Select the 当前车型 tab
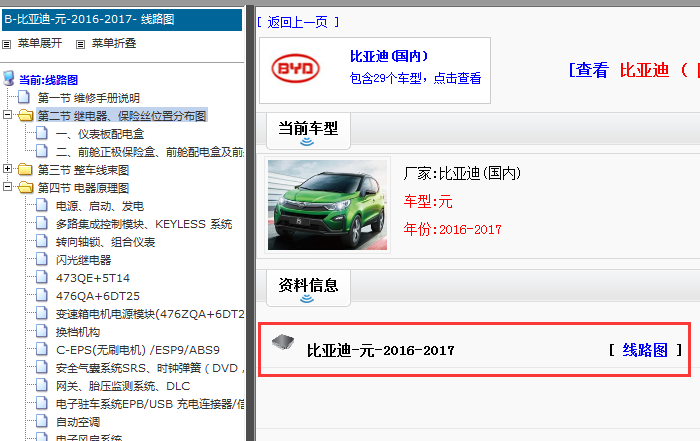 tap(308, 131)
